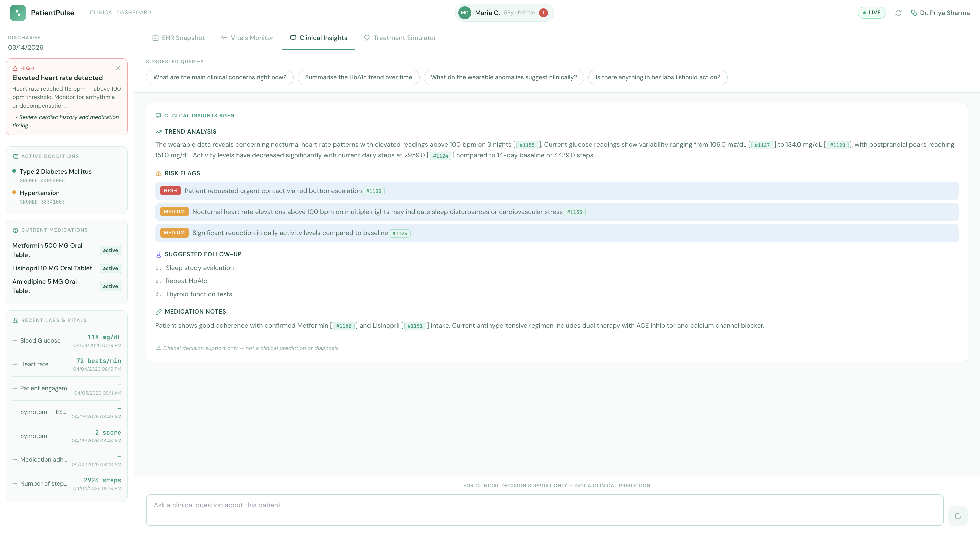Dismiss the Elevated heart rate alert
The width and height of the screenshot is (980, 534).
118,68
